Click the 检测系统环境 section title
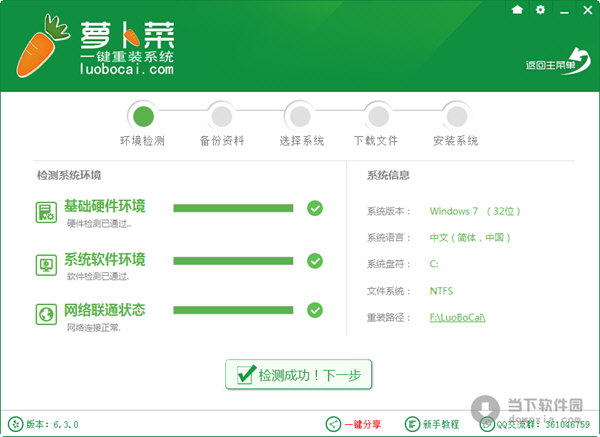 pyautogui.click(x=69, y=175)
